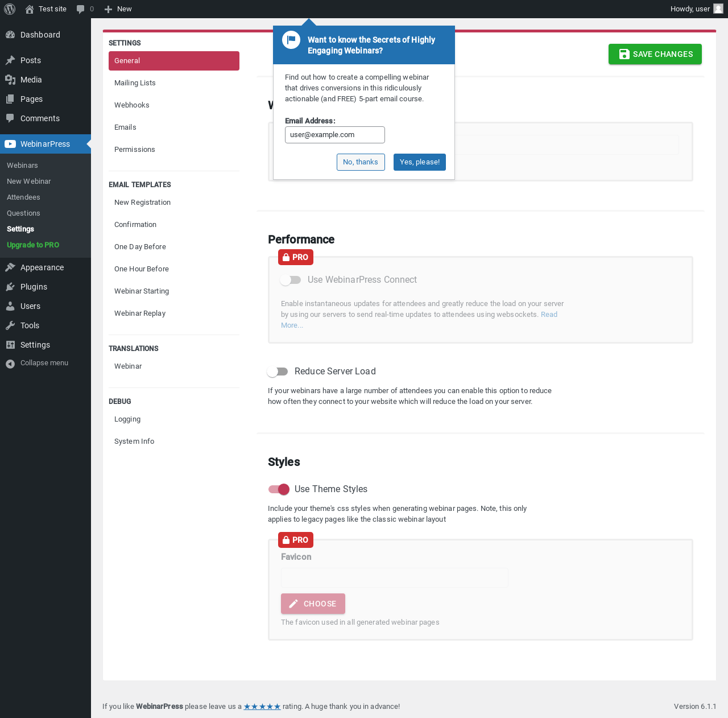The height and width of the screenshot is (718, 728).
Task: Click the Comments sidebar icon
Action: tap(10, 118)
